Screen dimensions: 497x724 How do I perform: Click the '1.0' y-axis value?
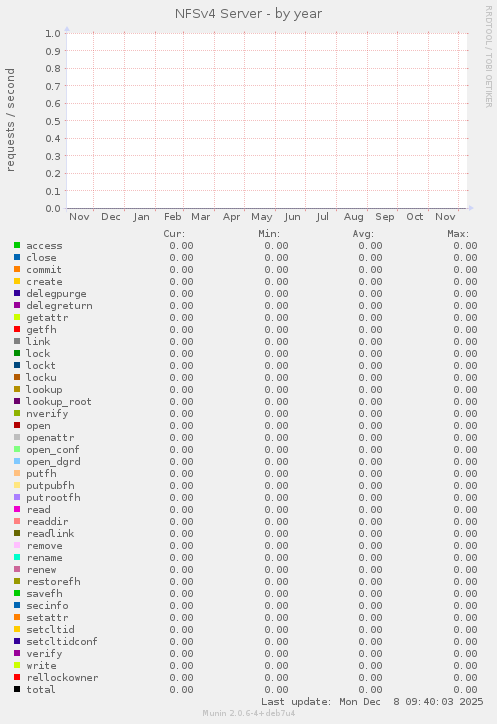53,33
